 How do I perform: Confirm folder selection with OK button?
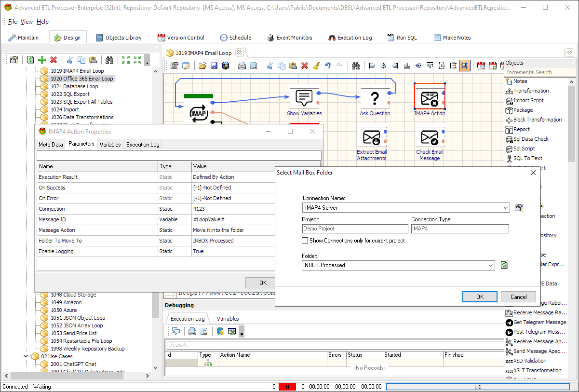(480, 297)
